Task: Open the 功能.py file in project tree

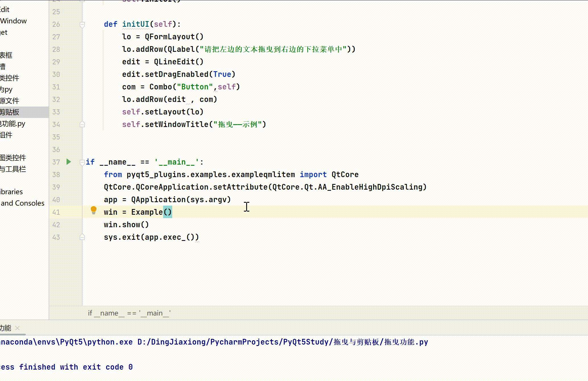Action: (13, 124)
